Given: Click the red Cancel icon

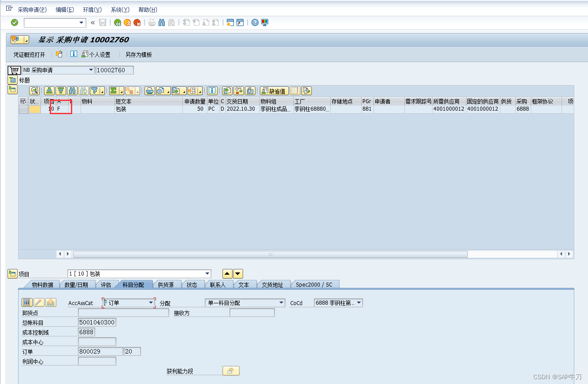Looking at the screenshot, I should pyautogui.click(x=137, y=22).
